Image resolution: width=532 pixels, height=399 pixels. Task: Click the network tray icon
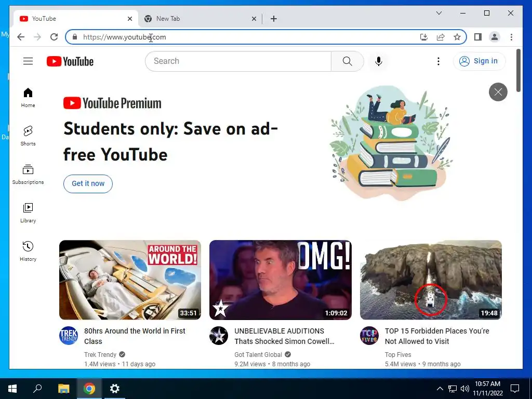pos(453,389)
